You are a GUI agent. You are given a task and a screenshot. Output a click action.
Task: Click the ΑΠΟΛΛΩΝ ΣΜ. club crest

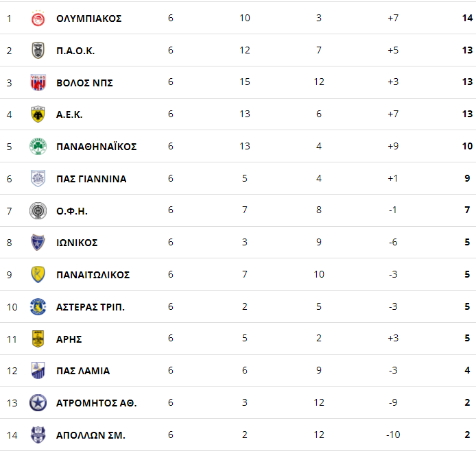point(38,435)
